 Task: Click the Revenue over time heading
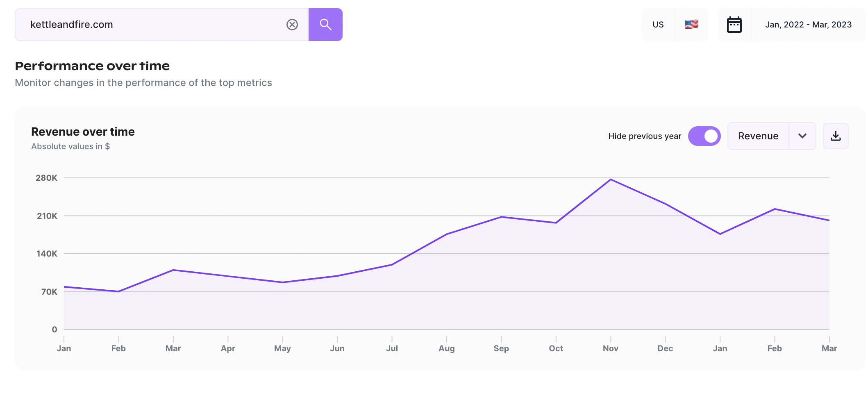click(83, 132)
